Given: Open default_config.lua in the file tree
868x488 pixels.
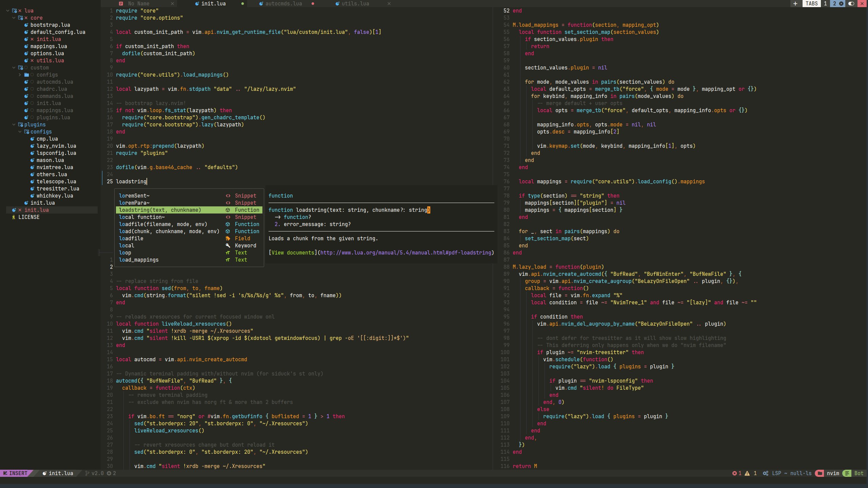Looking at the screenshot, I should (x=58, y=32).
